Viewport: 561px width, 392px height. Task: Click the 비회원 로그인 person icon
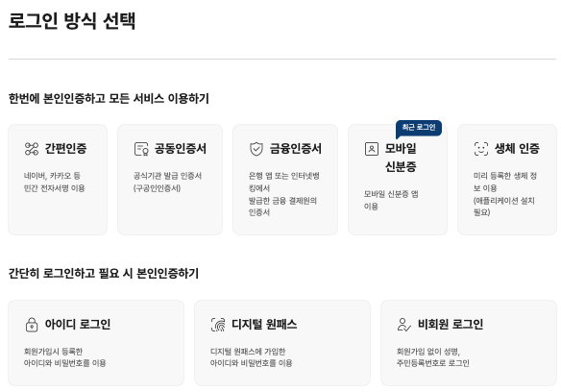point(404,325)
